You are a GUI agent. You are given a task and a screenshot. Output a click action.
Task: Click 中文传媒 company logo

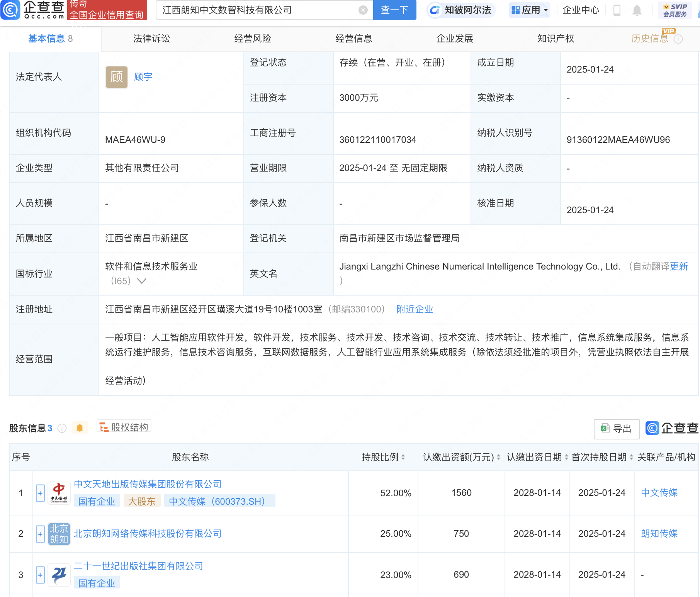59,493
